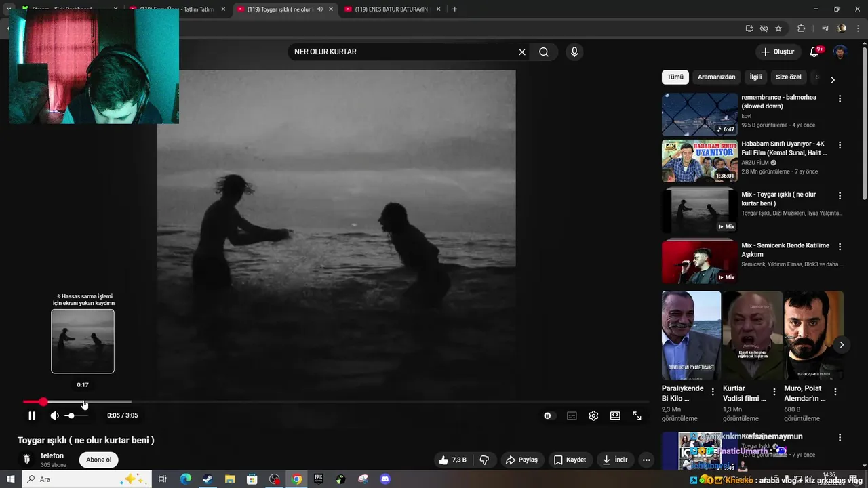Click the İndir download button
Viewport: 868px width, 488px height.
coord(615,460)
